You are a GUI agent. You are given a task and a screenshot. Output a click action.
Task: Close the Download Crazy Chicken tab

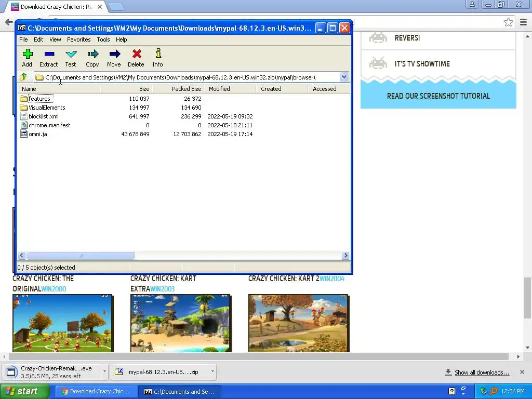point(99,7)
